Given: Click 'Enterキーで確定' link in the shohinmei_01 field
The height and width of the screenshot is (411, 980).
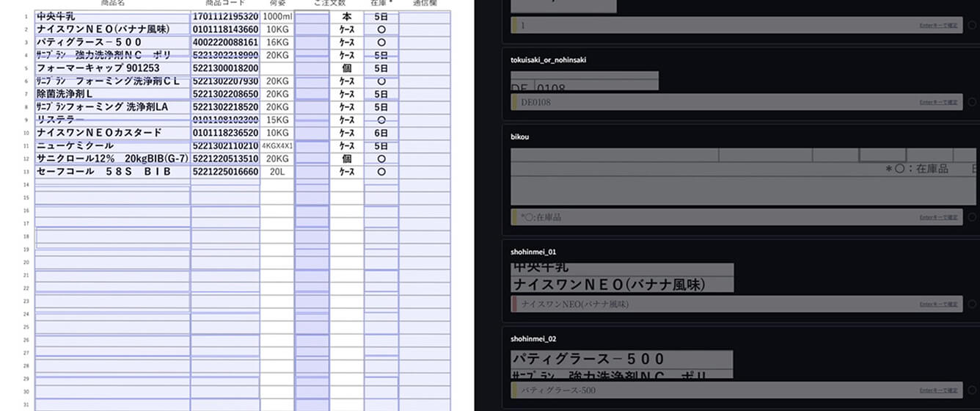Looking at the screenshot, I should (938, 304).
